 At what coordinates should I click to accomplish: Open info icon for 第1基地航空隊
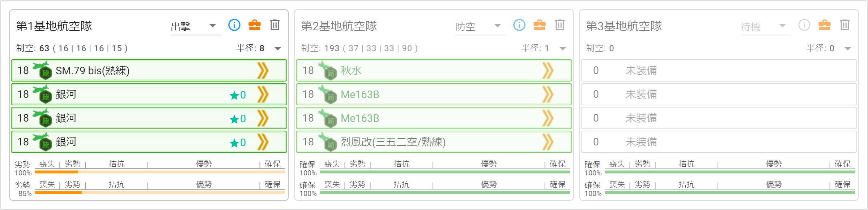[x=234, y=25]
